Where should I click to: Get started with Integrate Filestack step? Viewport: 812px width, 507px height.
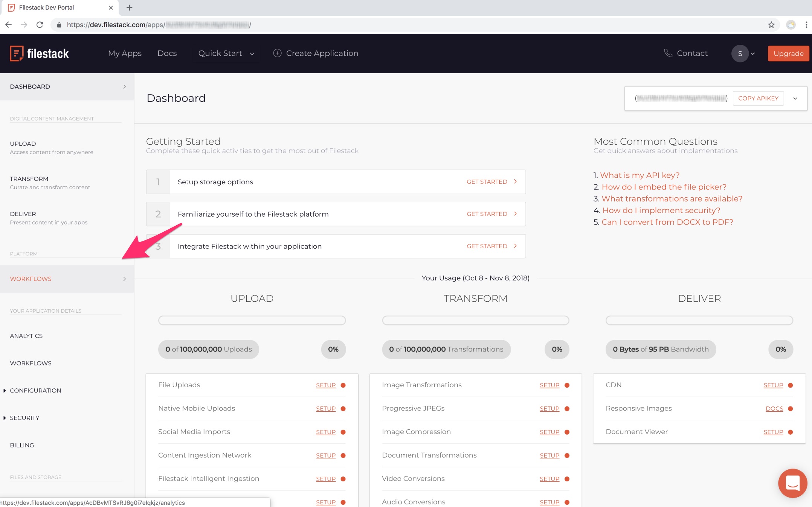click(x=492, y=246)
